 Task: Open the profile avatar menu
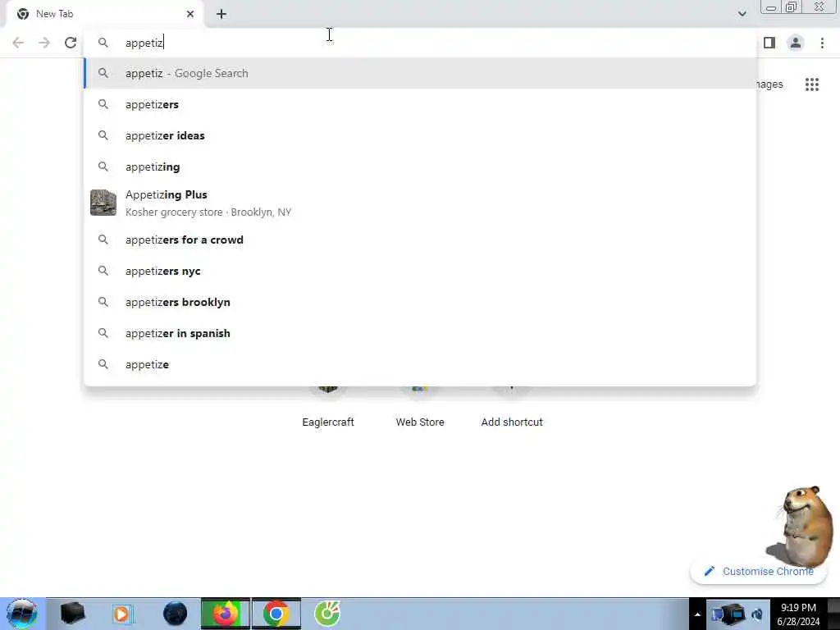coord(796,43)
